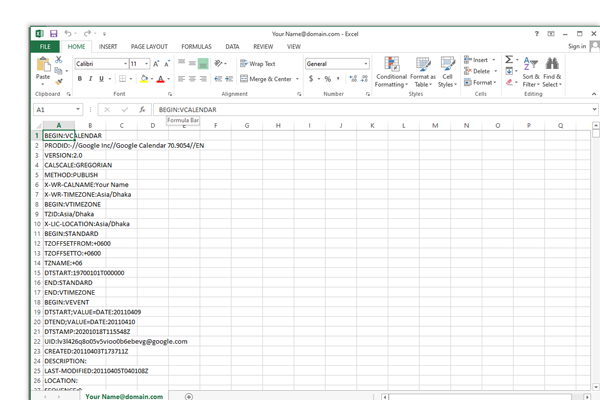Add a new sheet with the plus button
Image resolution: width=600 pixels, height=400 pixels.
click(x=189, y=397)
